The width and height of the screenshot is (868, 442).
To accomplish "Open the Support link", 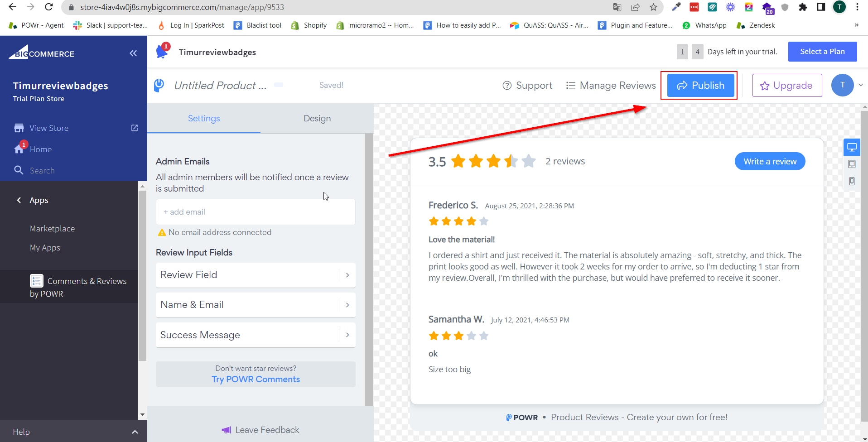I will [x=527, y=85].
